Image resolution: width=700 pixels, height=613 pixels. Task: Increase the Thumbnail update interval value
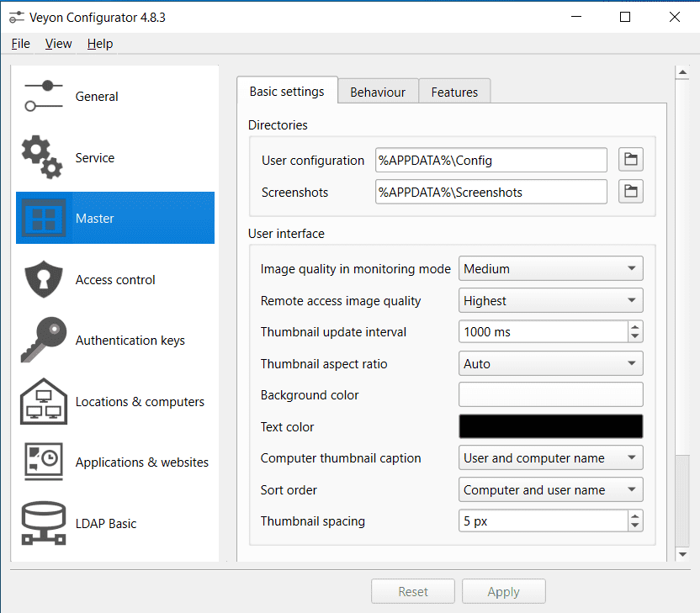(635, 326)
